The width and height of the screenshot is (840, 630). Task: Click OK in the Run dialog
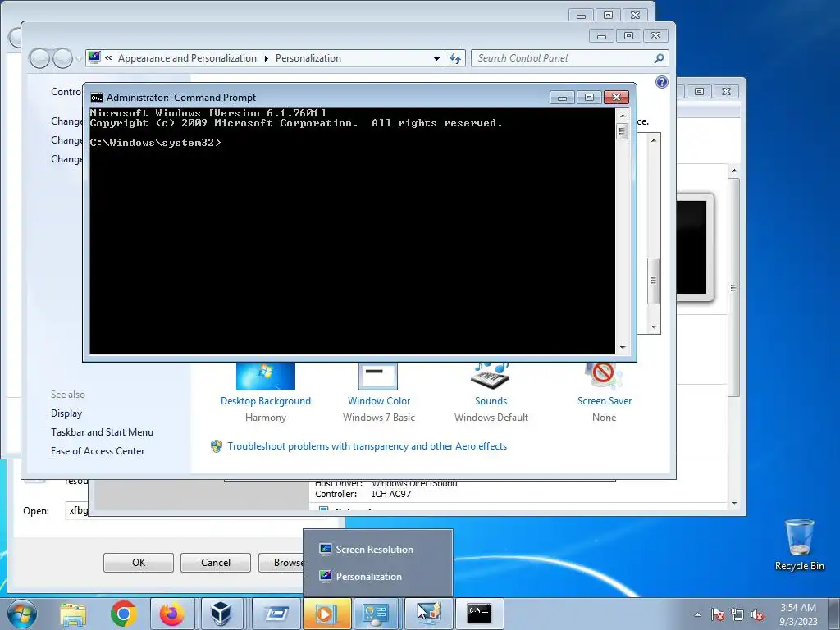(x=138, y=563)
